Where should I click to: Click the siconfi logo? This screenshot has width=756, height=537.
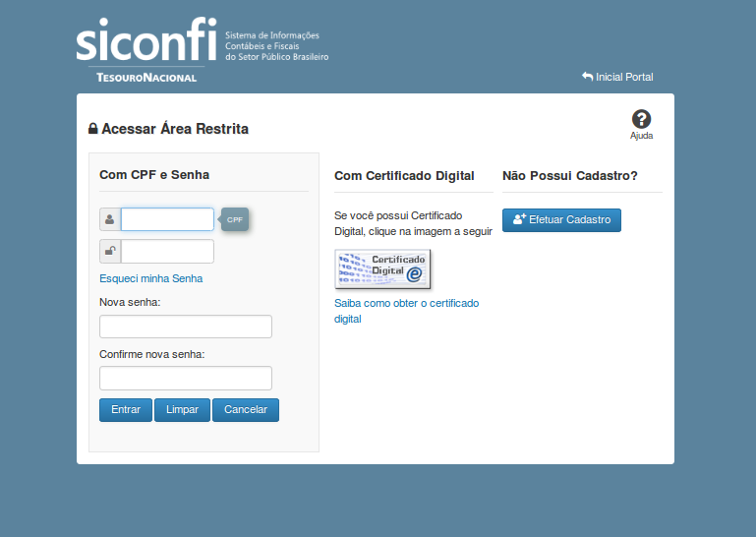coord(146,40)
